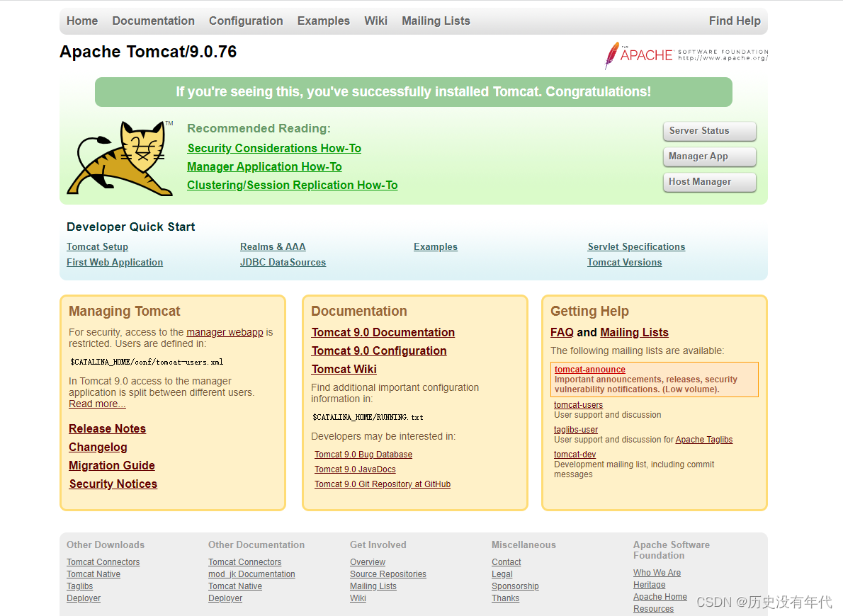Open Security Notices link
Image resolution: width=843 pixels, height=616 pixels.
(x=113, y=484)
